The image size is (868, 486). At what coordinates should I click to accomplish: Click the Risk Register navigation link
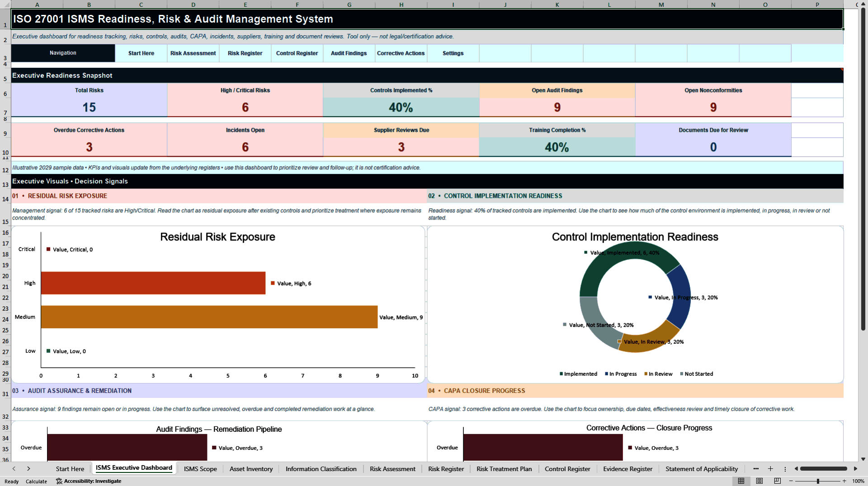[x=245, y=53]
